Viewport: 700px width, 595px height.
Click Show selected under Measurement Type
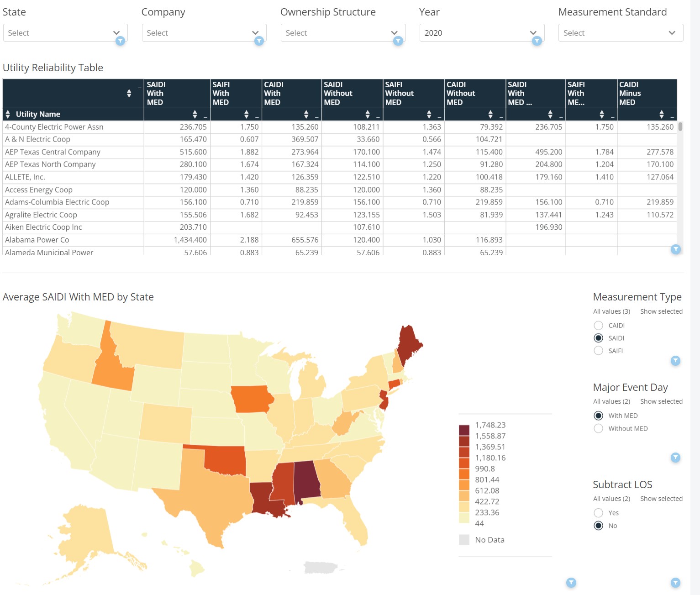(661, 311)
